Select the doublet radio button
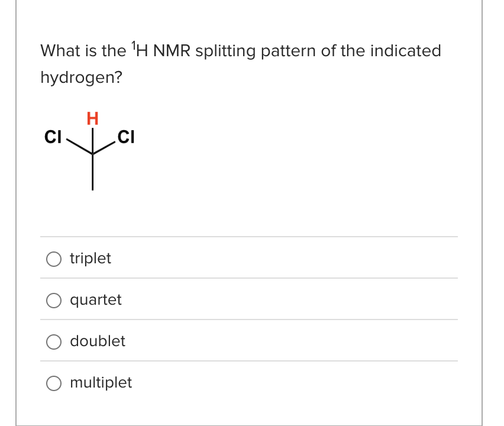Screen dimensions: 504x426 (53, 341)
